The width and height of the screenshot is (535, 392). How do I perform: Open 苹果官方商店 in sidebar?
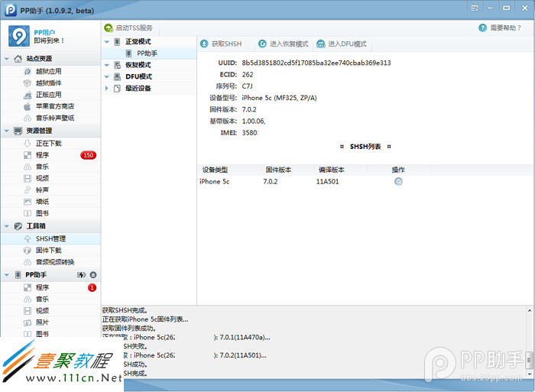(50, 106)
